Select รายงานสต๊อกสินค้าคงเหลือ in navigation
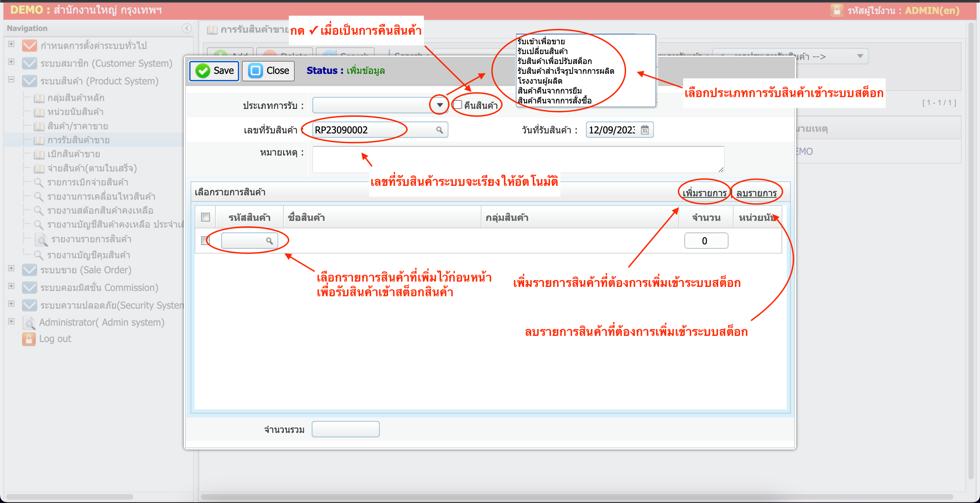 (100, 210)
